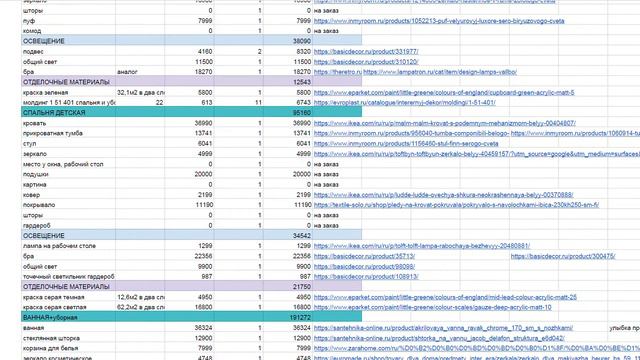The image size is (640, 360).
Task: Select the 'молдинг 1 51 401' item cell
Action: click(68, 102)
